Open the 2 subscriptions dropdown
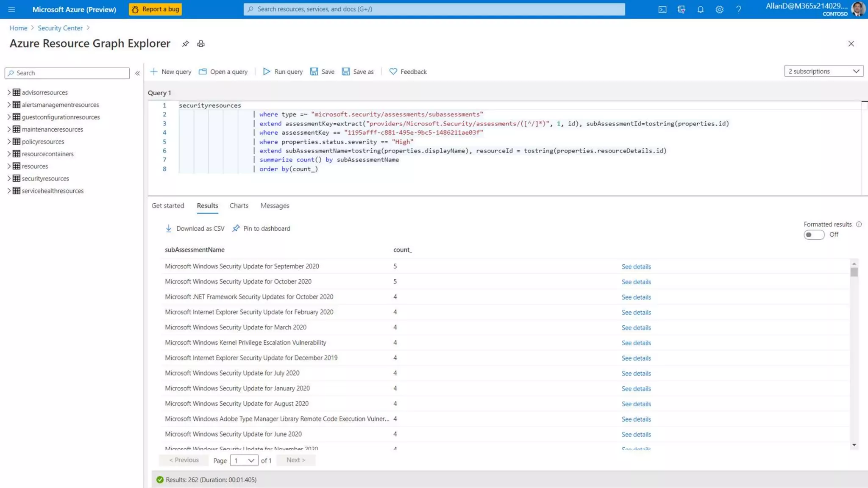The width and height of the screenshot is (868, 488). (823, 71)
